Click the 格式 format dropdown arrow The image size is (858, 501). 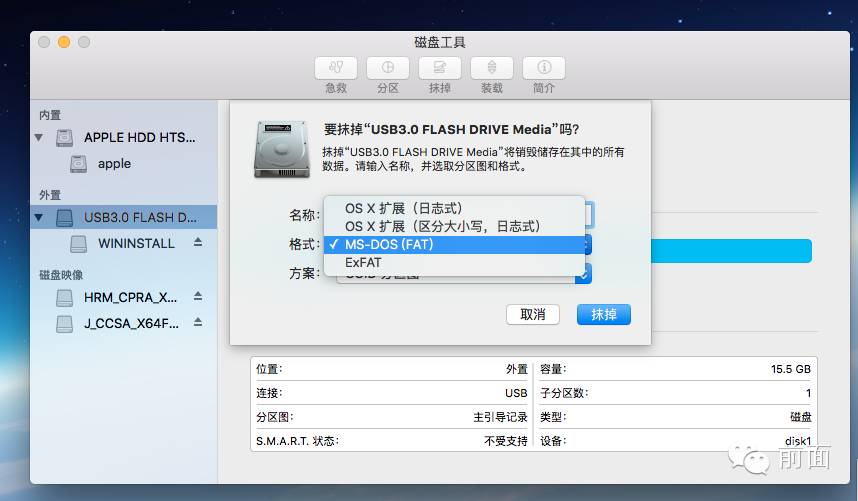tap(587, 244)
